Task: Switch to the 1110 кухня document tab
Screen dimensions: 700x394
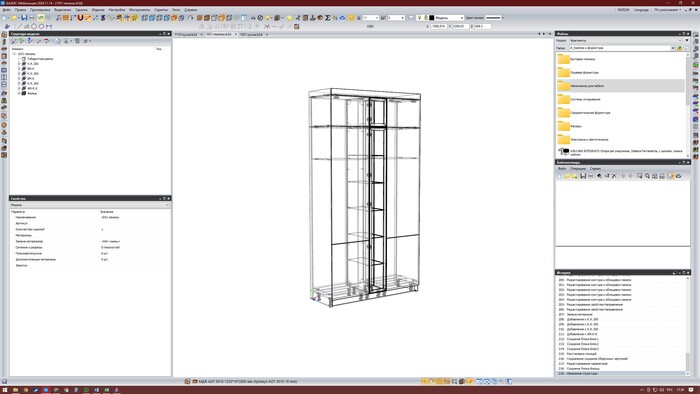Action: pyautogui.click(x=186, y=34)
